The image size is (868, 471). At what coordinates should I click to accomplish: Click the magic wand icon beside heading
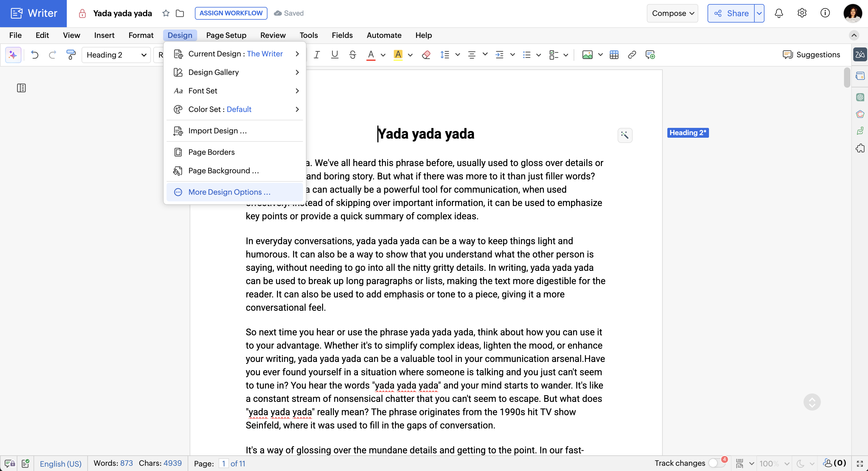pos(625,135)
